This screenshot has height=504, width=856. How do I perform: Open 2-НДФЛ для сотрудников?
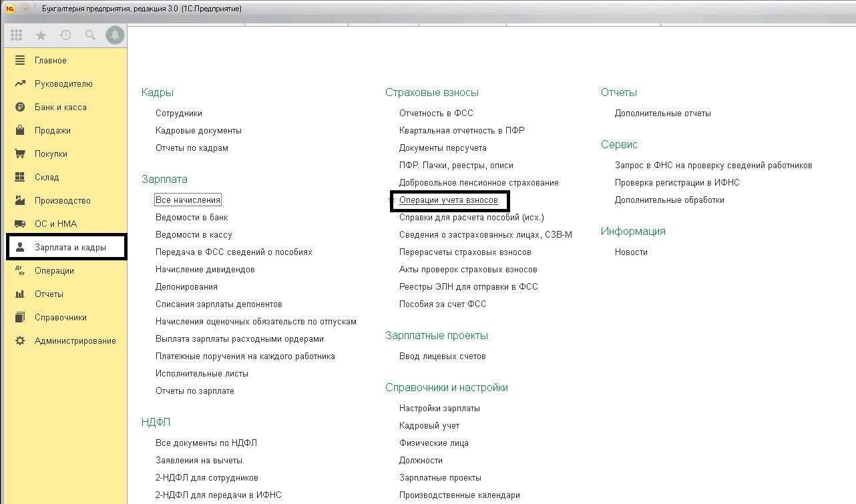[x=206, y=477]
